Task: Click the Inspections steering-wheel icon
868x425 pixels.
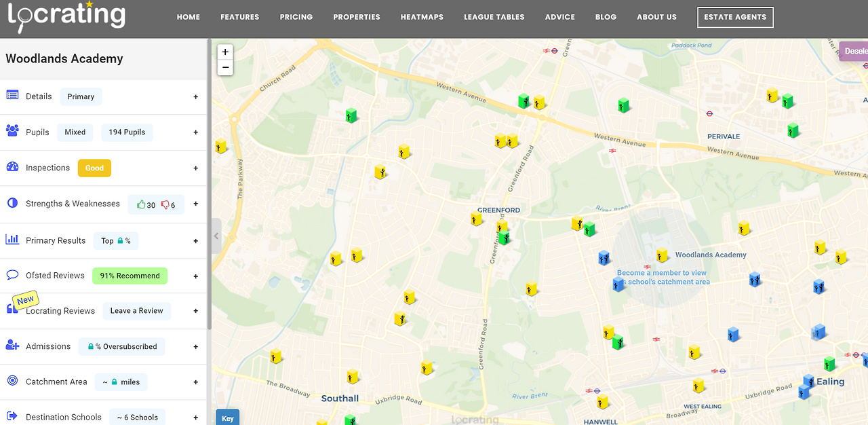Action: [x=12, y=167]
